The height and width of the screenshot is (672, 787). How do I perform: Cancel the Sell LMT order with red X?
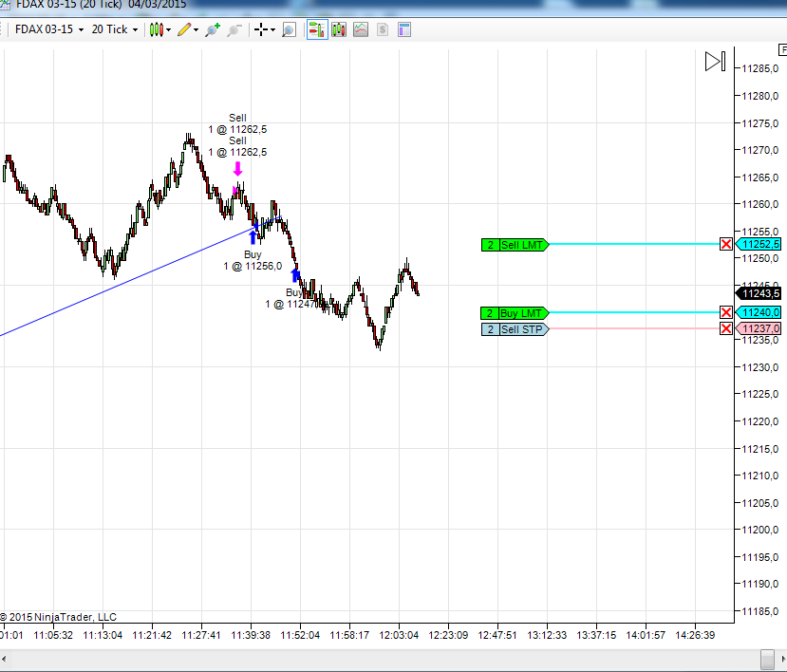[725, 245]
